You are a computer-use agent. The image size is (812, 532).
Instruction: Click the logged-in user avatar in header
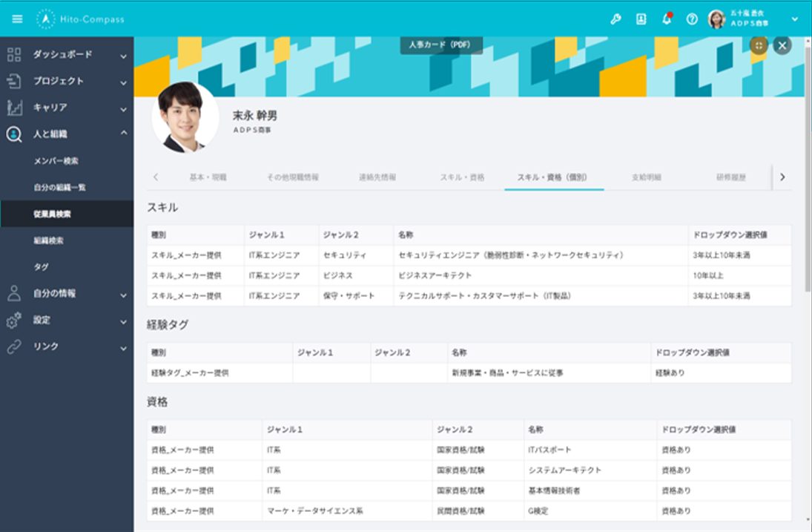coord(717,19)
